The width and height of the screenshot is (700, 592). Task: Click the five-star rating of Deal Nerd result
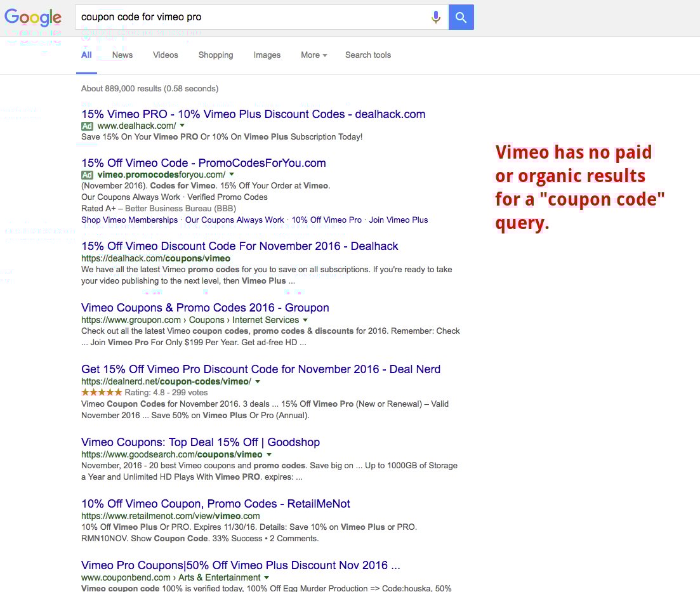(x=102, y=392)
